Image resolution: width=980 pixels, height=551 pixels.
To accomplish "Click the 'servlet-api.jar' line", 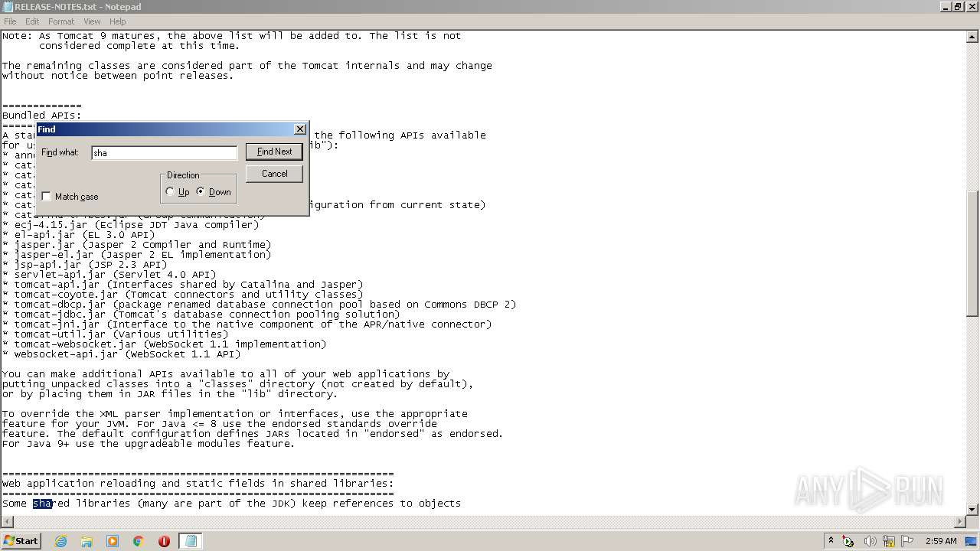I will pos(109,275).
